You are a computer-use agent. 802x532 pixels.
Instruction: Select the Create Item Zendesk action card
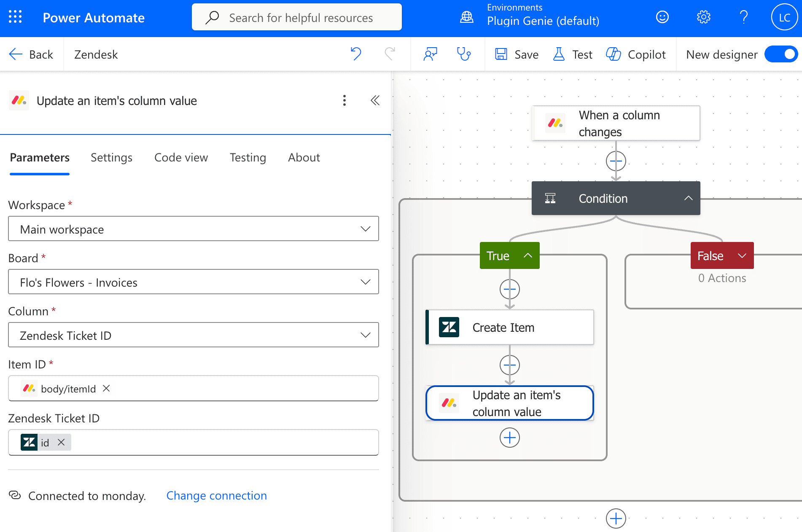pos(510,328)
